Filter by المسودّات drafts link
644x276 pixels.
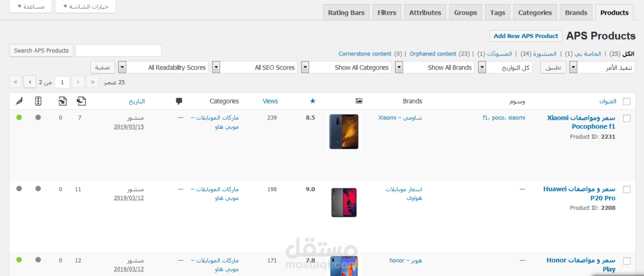pyautogui.click(x=499, y=54)
